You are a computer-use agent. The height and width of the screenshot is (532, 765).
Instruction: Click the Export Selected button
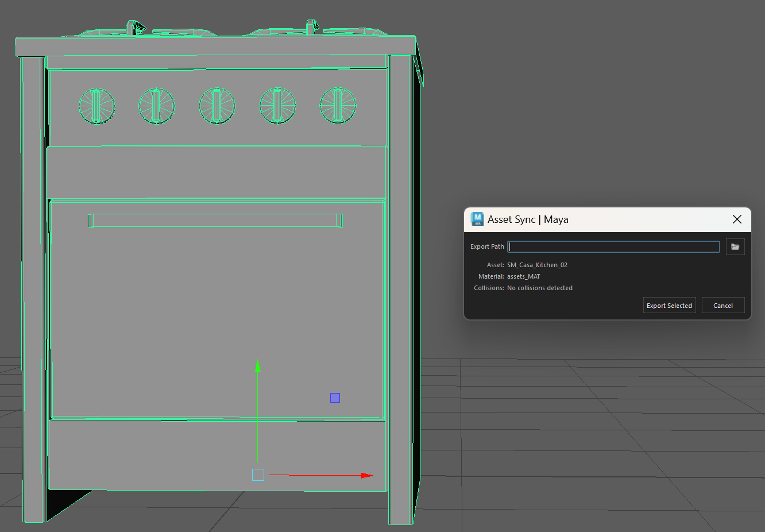click(669, 305)
